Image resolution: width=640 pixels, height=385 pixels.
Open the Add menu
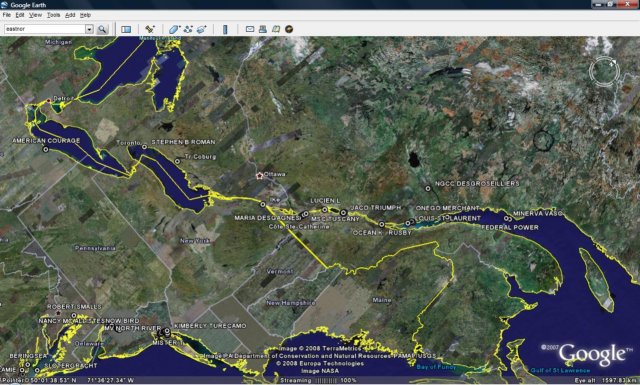tap(70, 15)
